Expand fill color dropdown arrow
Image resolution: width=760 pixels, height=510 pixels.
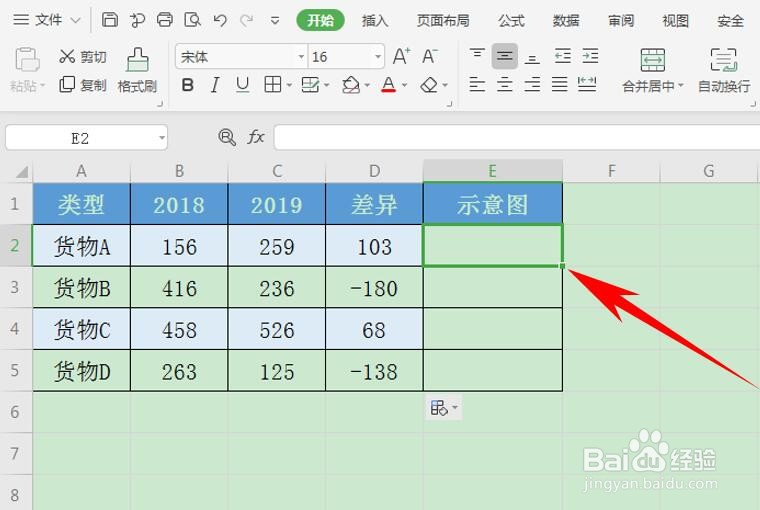tap(367, 85)
